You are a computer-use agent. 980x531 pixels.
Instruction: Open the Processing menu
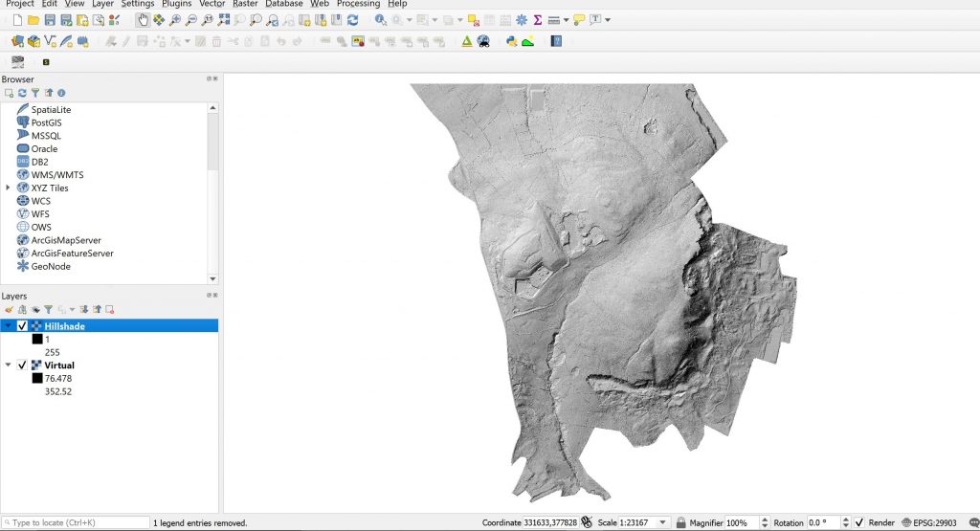click(x=358, y=4)
